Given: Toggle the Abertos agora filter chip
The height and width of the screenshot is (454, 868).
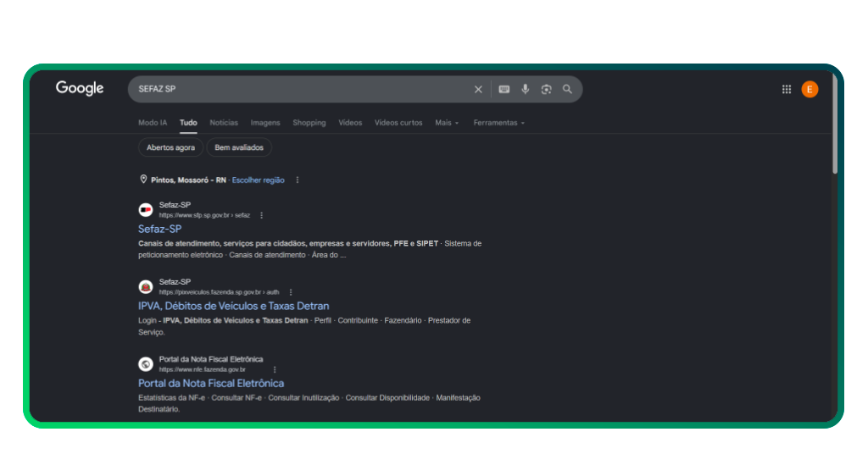Looking at the screenshot, I should coord(170,147).
